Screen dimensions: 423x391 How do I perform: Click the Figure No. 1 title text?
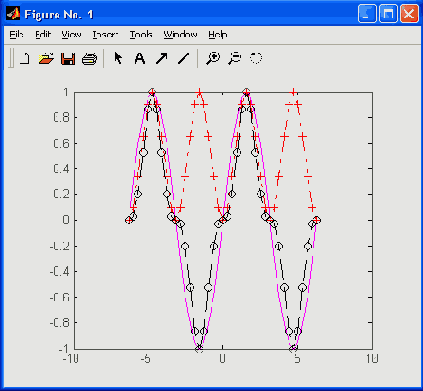(x=59, y=14)
